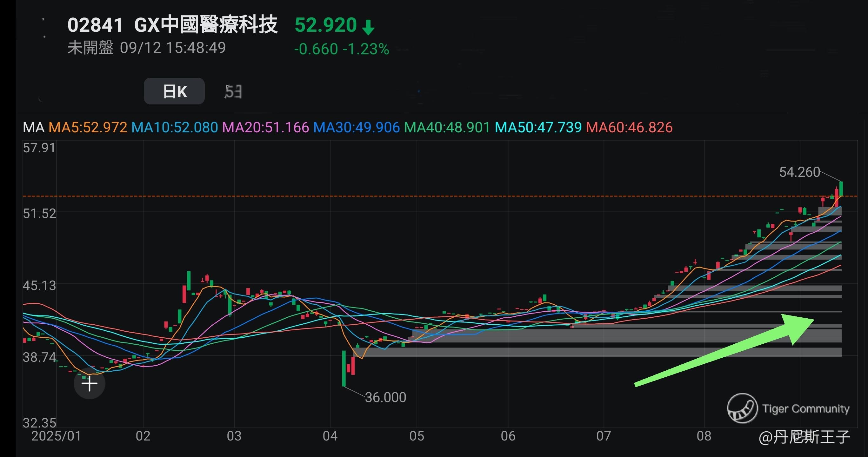
Task: Open the MA indicator settings label
Action: (x=33, y=128)
